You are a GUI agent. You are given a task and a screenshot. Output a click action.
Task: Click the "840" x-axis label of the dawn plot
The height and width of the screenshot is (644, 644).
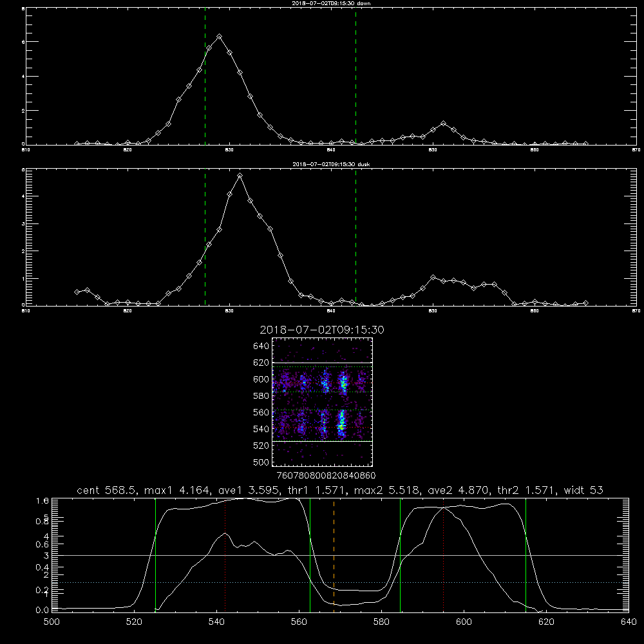[331, 150]
